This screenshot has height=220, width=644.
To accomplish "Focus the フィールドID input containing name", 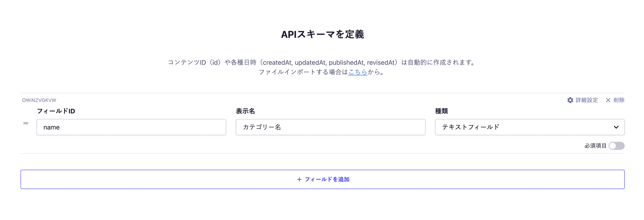I will pos(131,127).
